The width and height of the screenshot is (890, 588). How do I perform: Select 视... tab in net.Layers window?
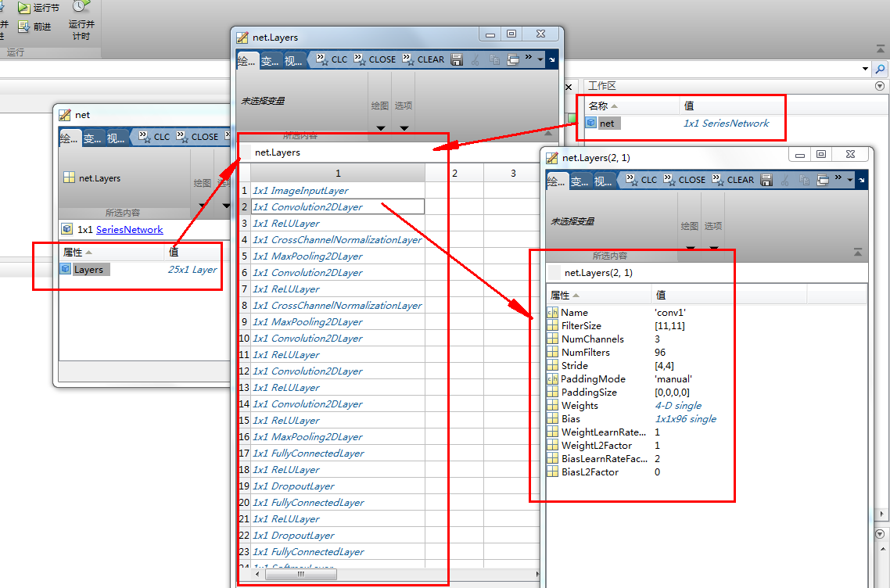(x=294, y=61)
